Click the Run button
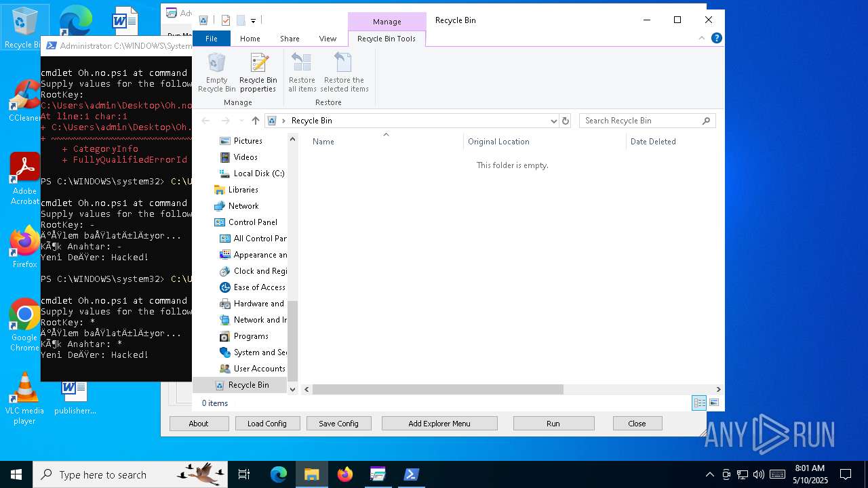This screenshot has height=488, width=868. tap(553, 424)
